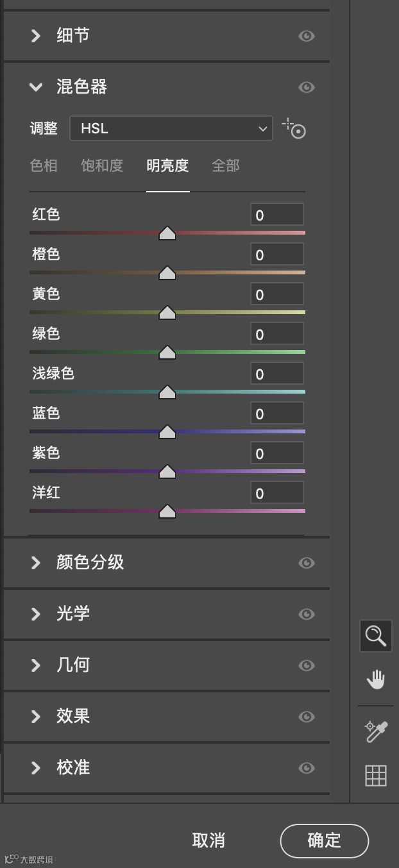Toggle visibility of 混色器 panel

pyautogui.click(x=307, y=87)
